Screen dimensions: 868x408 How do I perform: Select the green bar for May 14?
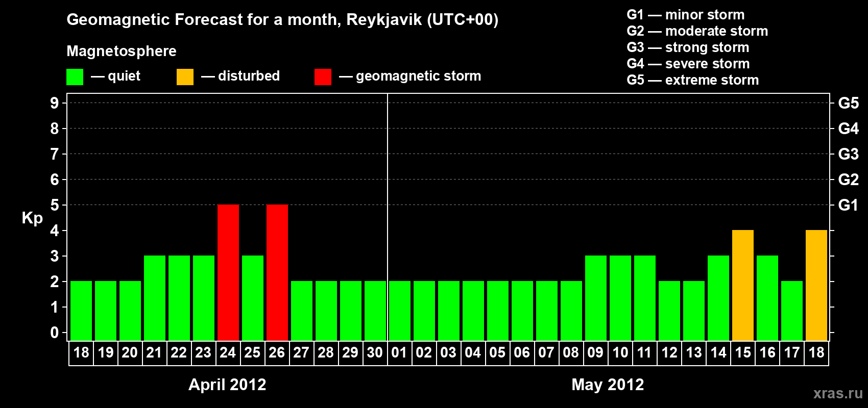(x=718, y=298)
